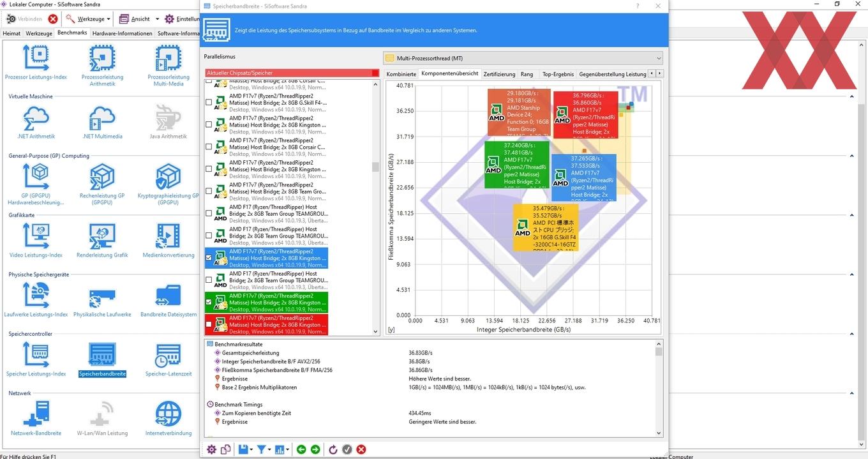Screen dimensions: 868x459
Task: Launch the .NET Multimedia benchmark
Action: pyautogui.click(x=102, y=122)
